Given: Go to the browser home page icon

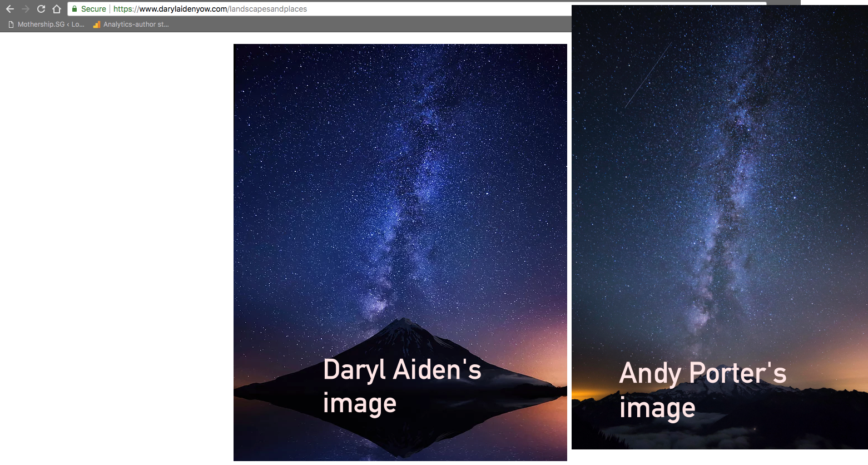Looking at the screenshot, I should [57, 9].
